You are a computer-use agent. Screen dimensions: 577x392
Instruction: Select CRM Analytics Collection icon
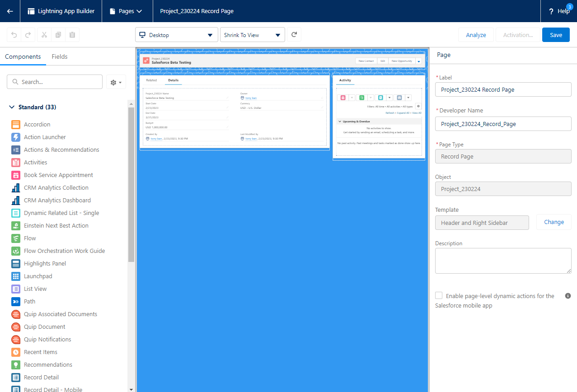[16, 187]
